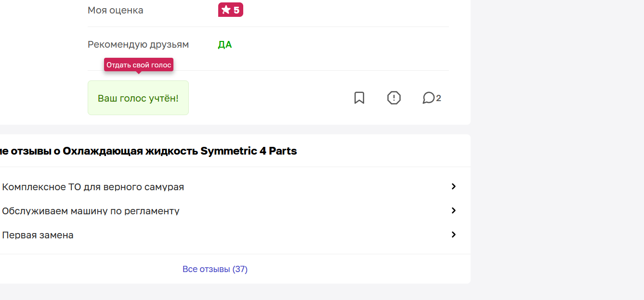Click the number 5 in the rating badge
The image size is (644, 300).
[237, 10]
